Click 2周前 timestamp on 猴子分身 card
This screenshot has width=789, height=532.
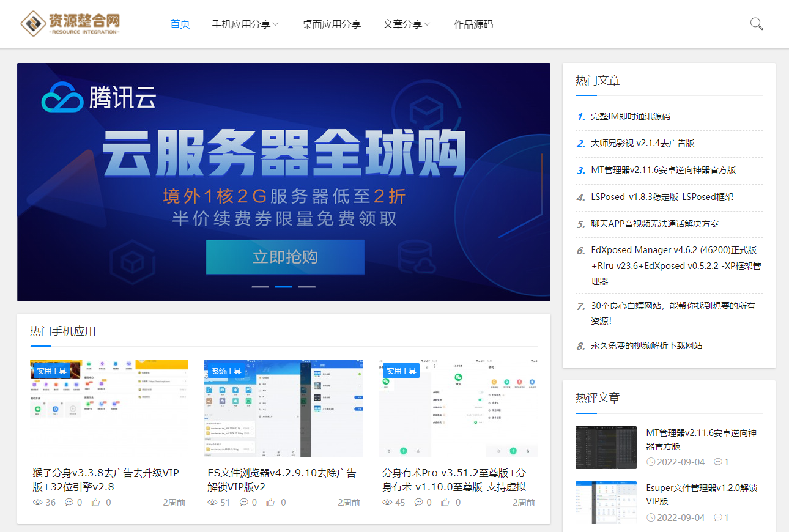174,503
